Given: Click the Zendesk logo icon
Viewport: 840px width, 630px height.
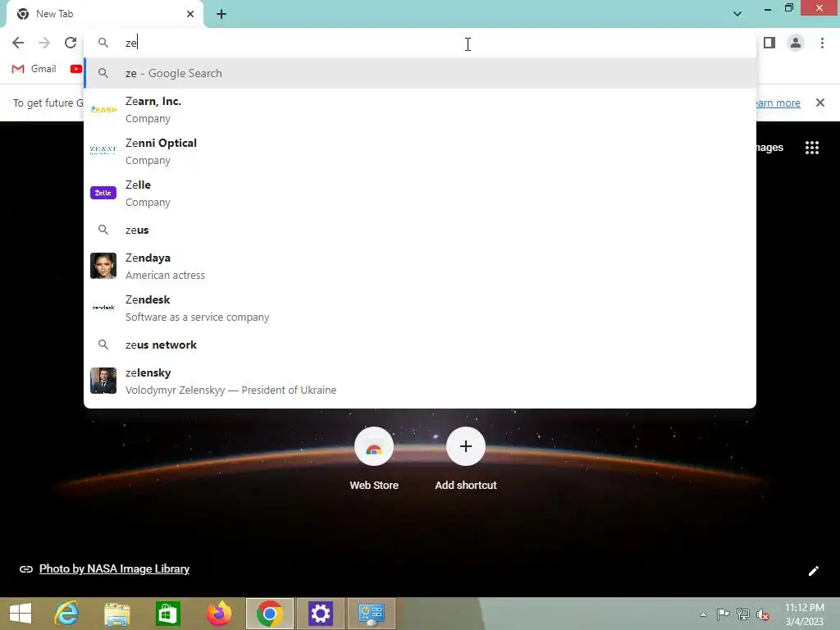Looking at the screenshot, I should [x=103, y=308].
